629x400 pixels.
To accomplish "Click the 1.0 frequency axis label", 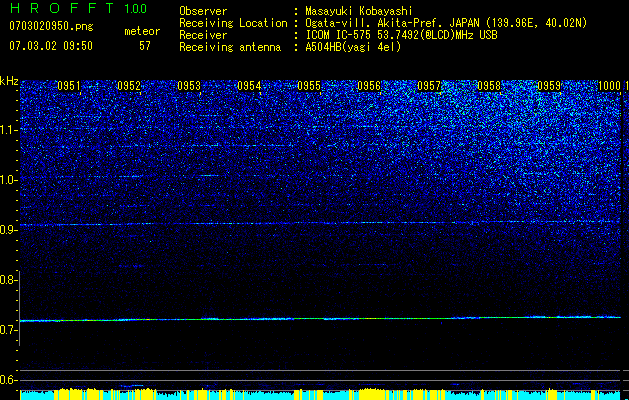I will (8, 180).
